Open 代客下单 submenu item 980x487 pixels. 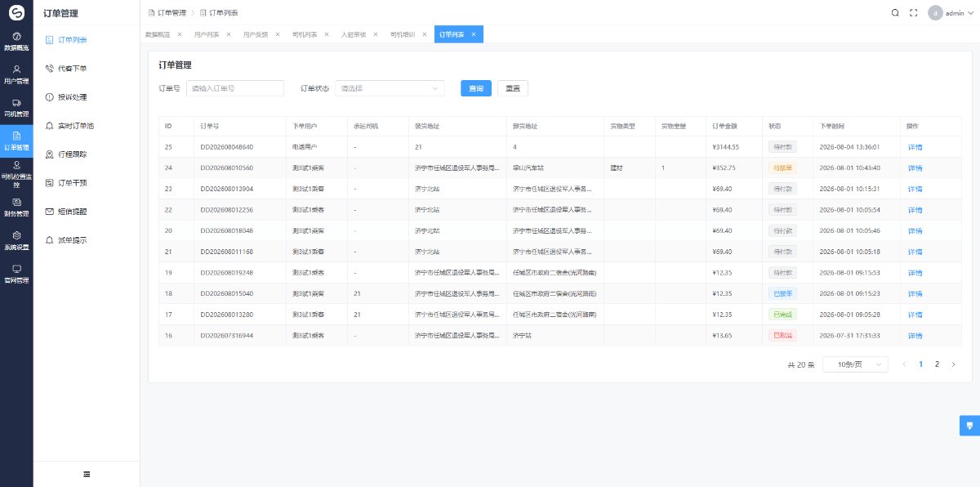click(87, 68)
